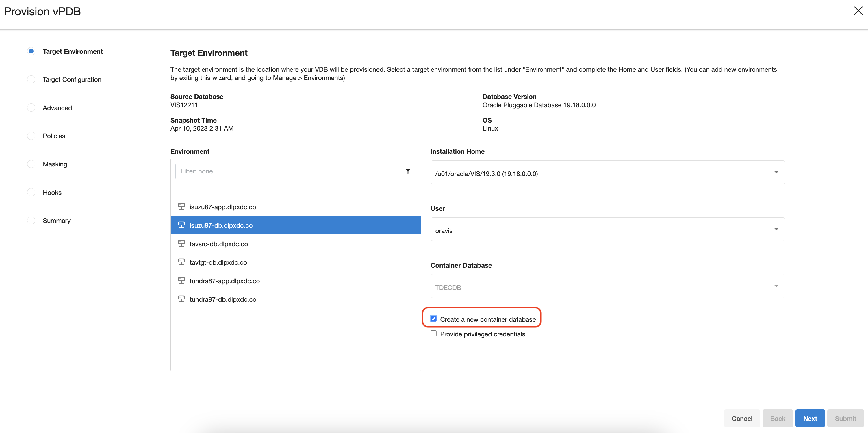Jump to the Masking wizard step
This screenshot has width=868, height=433.
(x=55, y=164)
